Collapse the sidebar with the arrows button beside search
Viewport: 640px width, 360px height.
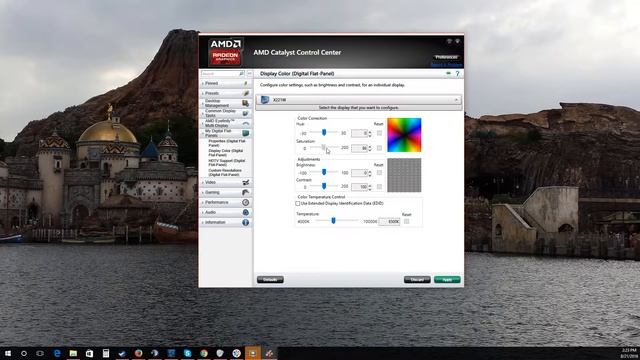click(x=249, y=73)
